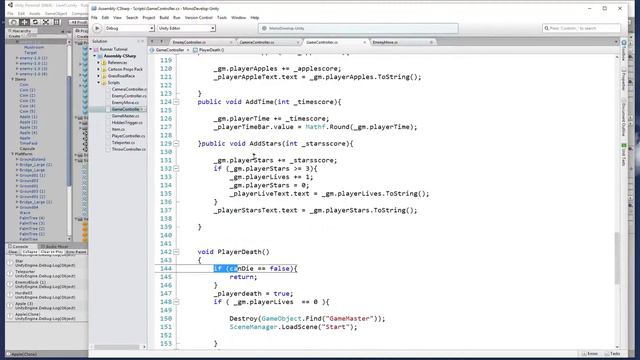Switch to the EnemyMove.cs tab

pos(385,42)
